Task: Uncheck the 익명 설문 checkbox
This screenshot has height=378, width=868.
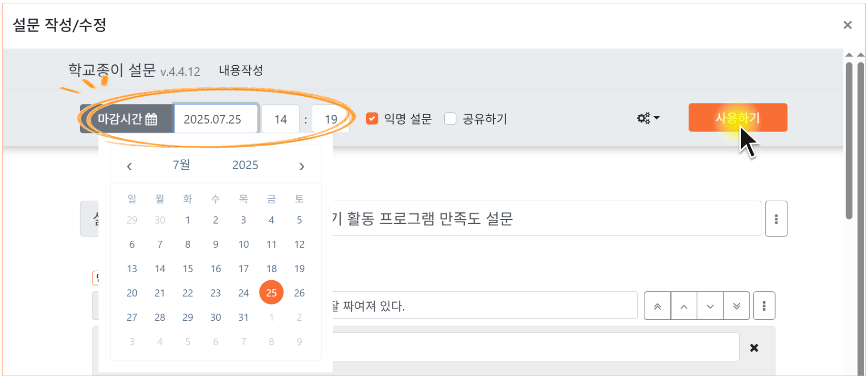Action: pyautogui.click(x=372, y=118)
